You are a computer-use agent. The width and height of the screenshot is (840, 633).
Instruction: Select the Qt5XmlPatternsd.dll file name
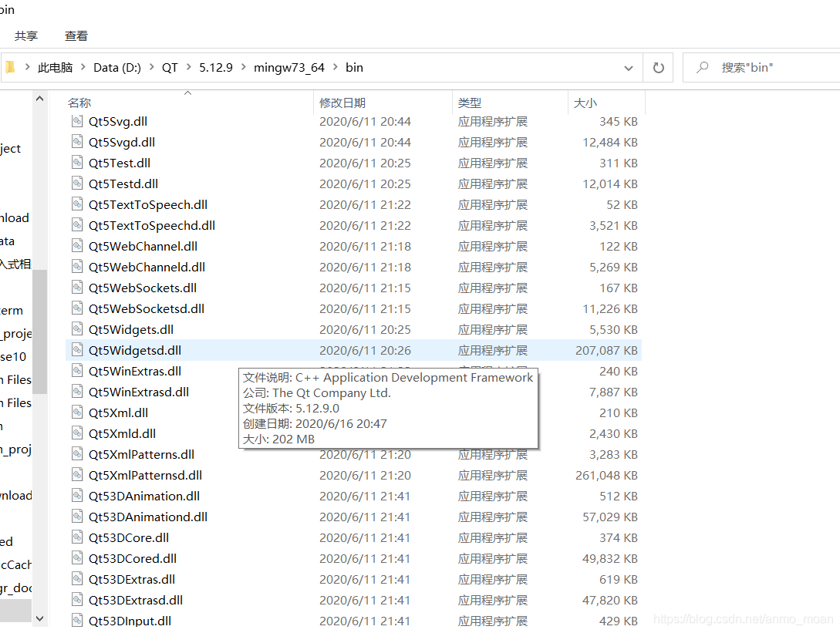pyautogui.click(x=145, y=475)
